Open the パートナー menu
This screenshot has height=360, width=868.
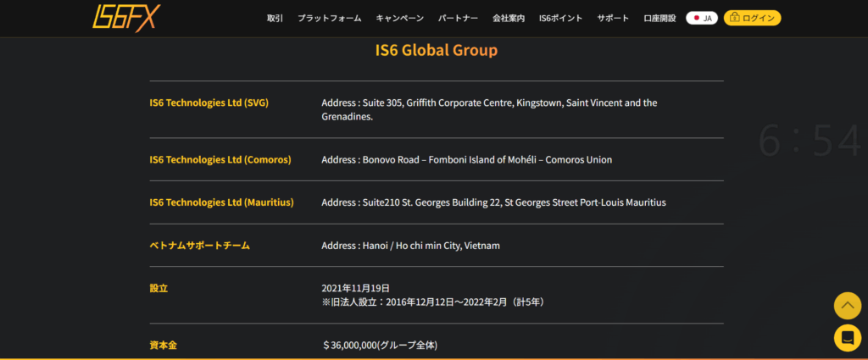point(459,19)
